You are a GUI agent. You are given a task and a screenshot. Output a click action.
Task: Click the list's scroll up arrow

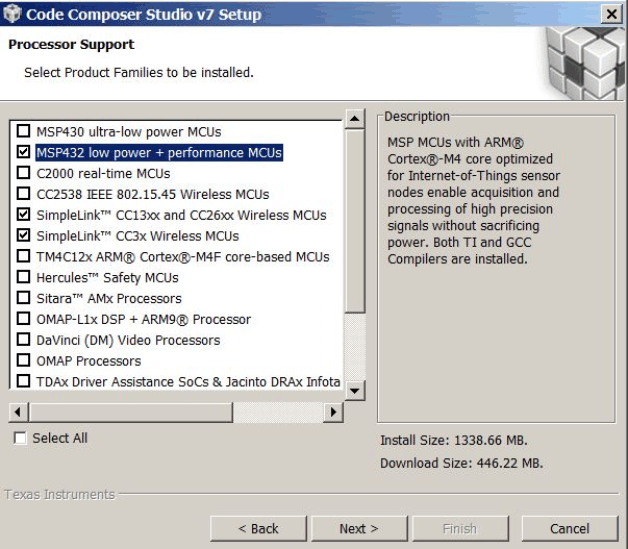pyautogui.click(x=354, y=119)
